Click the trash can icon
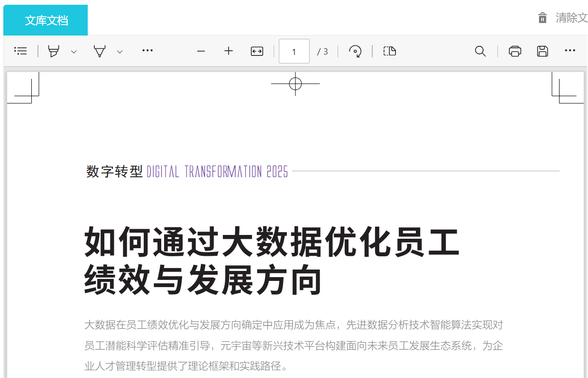The height and width of the screenshot is (378, 588). click(543, 18)
